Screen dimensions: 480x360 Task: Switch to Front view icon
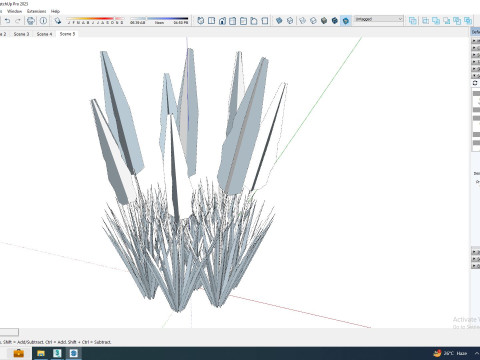222,21
